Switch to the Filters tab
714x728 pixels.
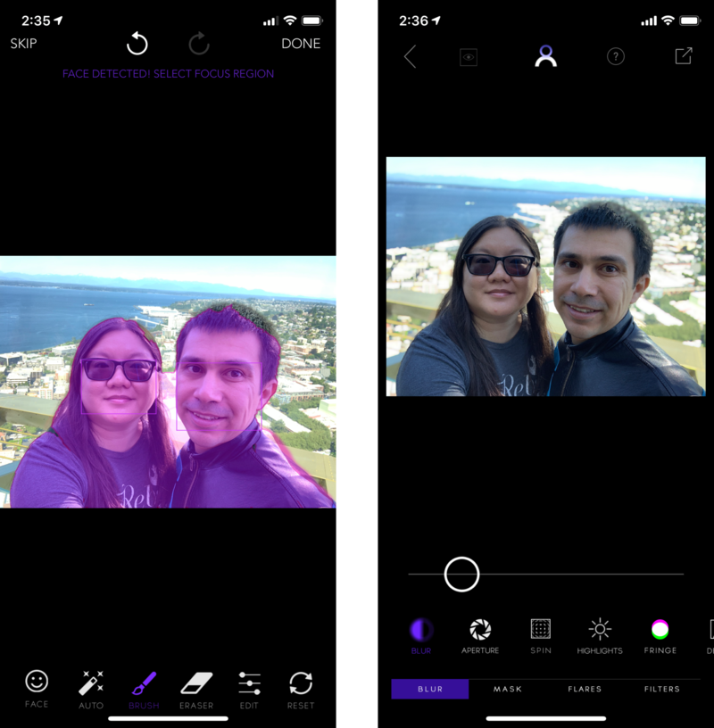(661, 689)
